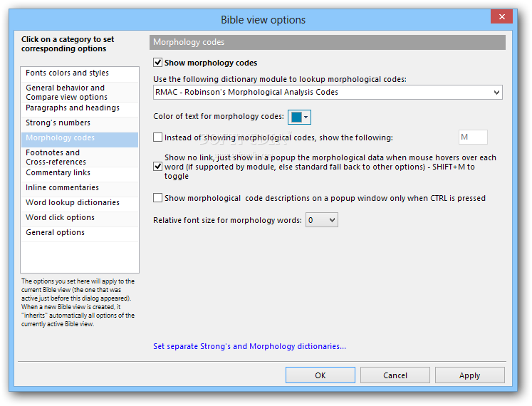Open Footnotes and Cross-references category
This screenshot has height=406, width=532.
coord(80,157)
